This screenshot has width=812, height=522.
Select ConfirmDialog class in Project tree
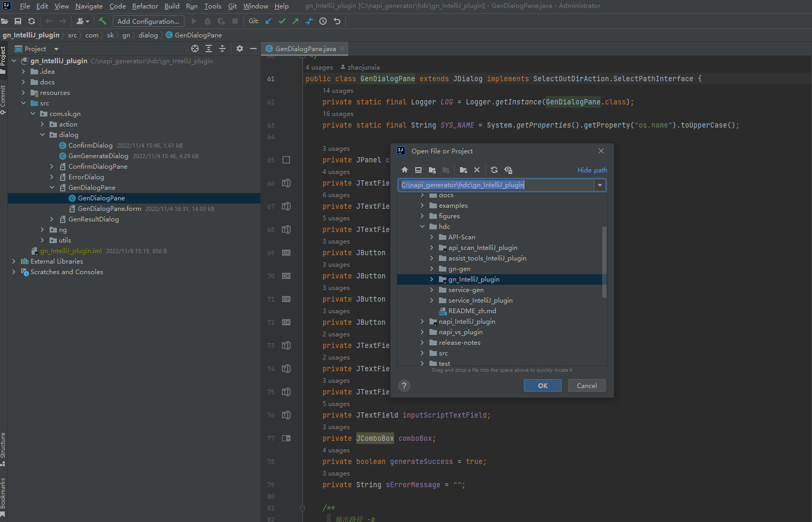click(90, 146)
